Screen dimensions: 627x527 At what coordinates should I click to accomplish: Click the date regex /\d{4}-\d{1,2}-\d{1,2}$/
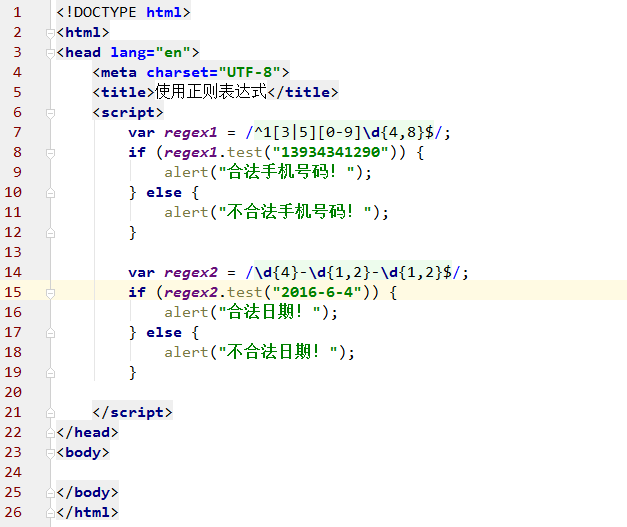(353, 272)
